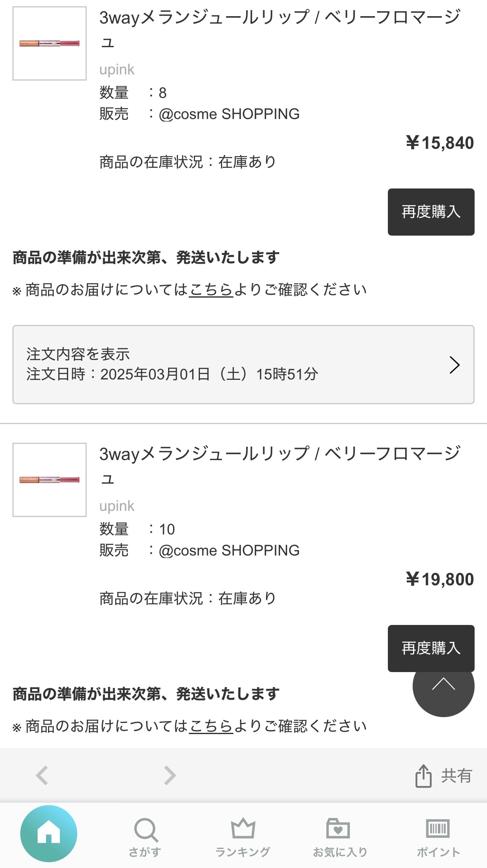Go back with the browser back arrow
Screen dimensions: 487x868
42,775
